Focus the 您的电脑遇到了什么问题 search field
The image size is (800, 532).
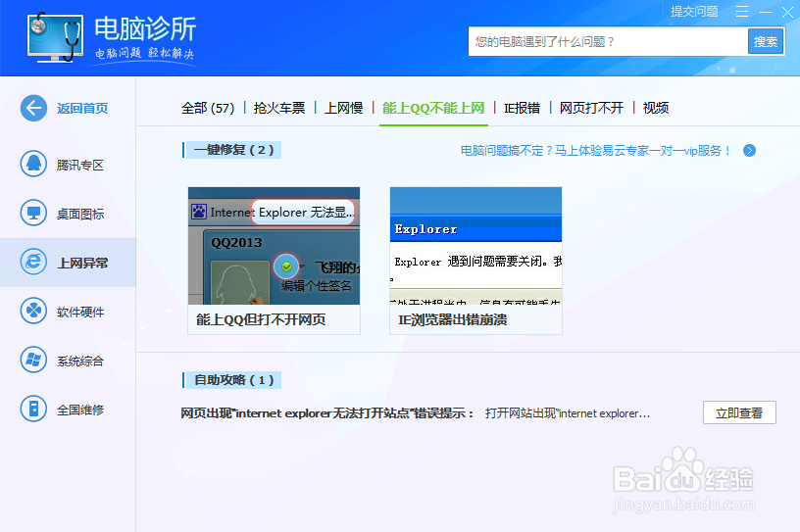point(608,41)
